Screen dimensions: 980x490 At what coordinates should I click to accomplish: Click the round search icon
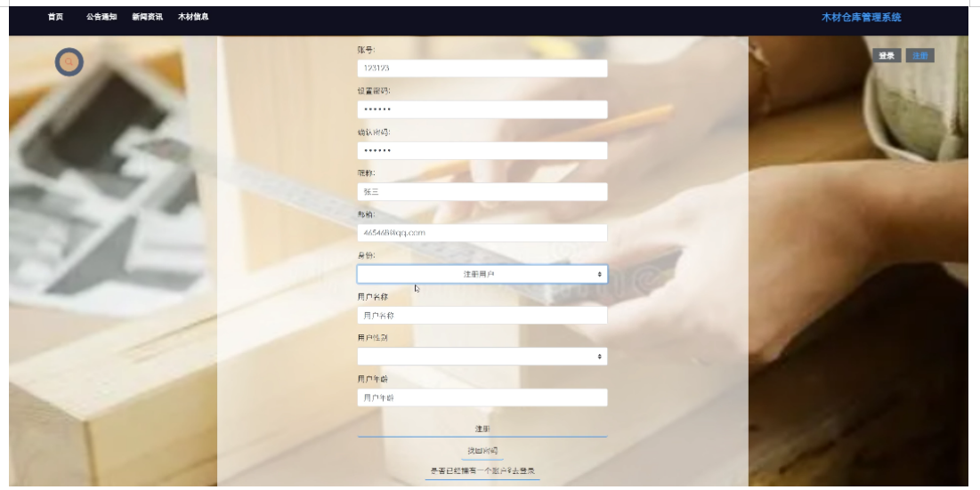[x=69, y=61]
